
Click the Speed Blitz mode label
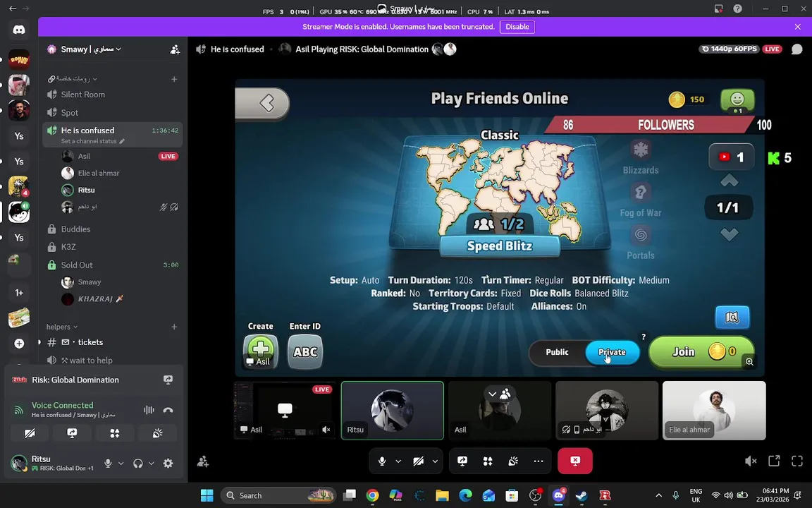click(x=500, y=246)
